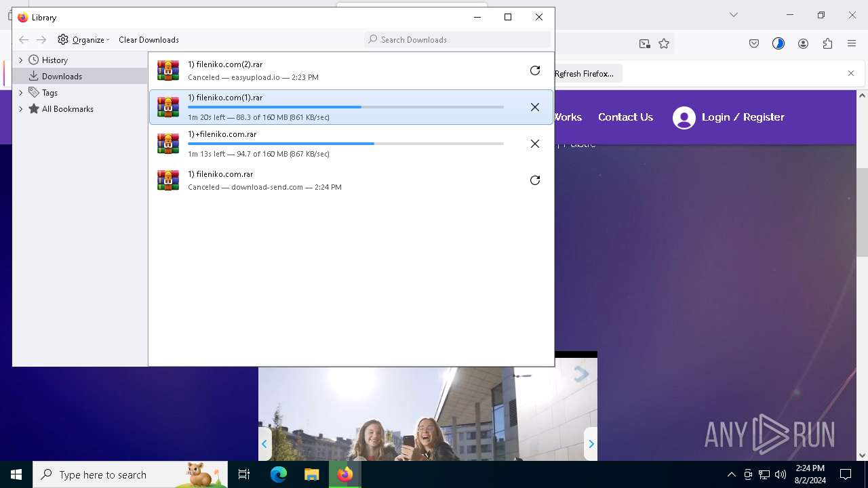Open the Organize menu
This screenshot has height=488, width=868.
tap(83, 40)
